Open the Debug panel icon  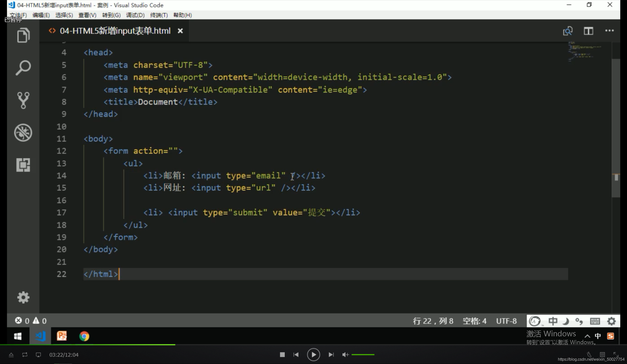click(x=23, y=132)
